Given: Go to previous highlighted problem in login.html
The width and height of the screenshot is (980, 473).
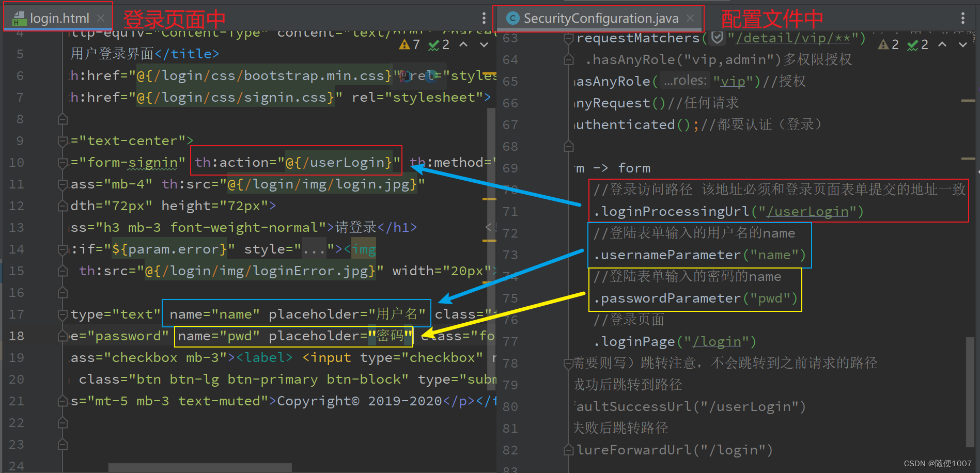Looking at the screenshot, I should [464, 45].
